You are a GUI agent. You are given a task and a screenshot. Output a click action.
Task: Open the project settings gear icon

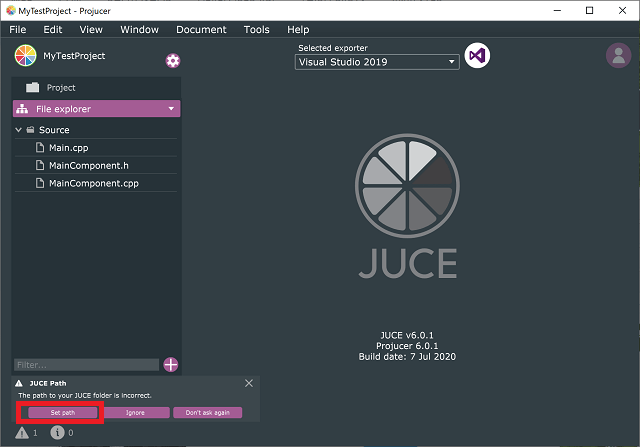pos(173,61)
